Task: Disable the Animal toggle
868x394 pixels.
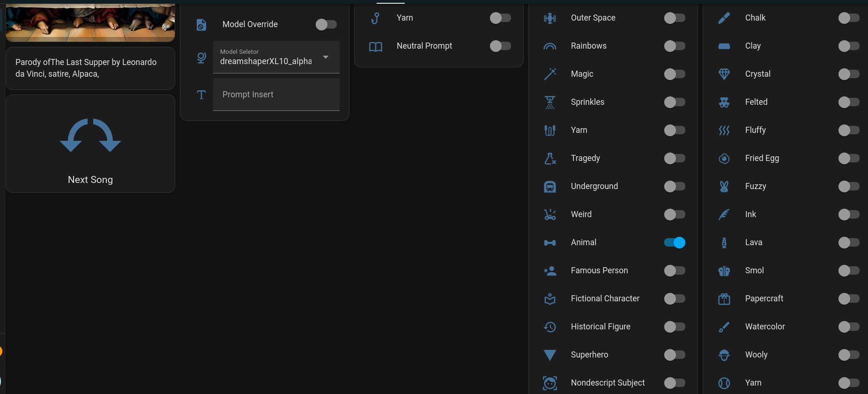Action: pyautogui.click(x=675, y=242)
